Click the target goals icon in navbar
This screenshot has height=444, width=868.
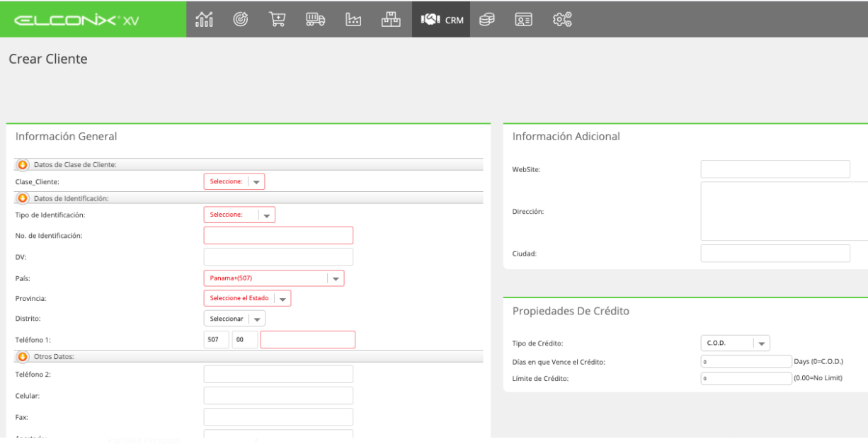(x=241, y=20)
